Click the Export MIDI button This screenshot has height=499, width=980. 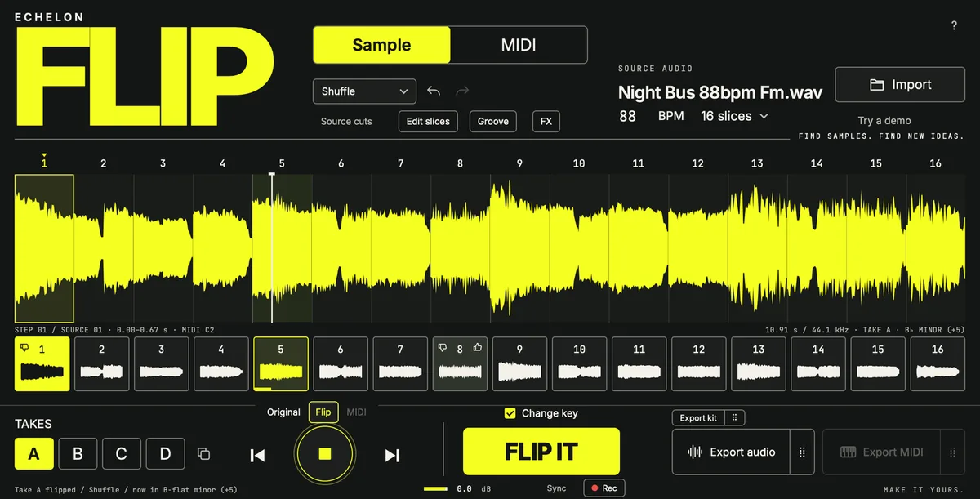point(882,452)
